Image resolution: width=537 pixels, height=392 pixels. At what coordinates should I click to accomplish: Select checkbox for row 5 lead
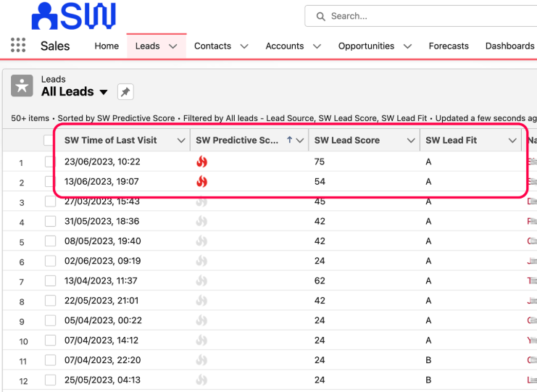point(50,241)
